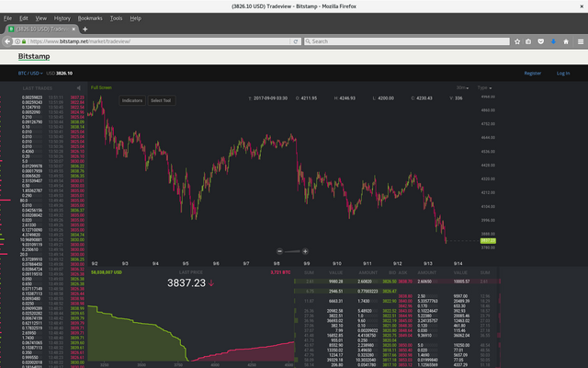The height and width of the screenshot is (368, 588).
Task: Go to the browser home icon
Action: click(566, 41)
